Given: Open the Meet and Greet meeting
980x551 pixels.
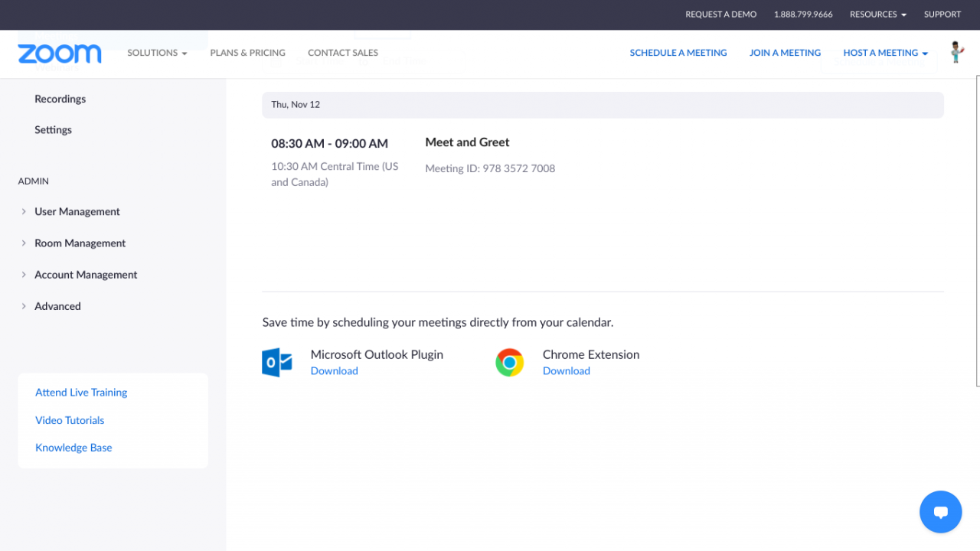Looking at the screenshot, I should [x=467, y=142].
